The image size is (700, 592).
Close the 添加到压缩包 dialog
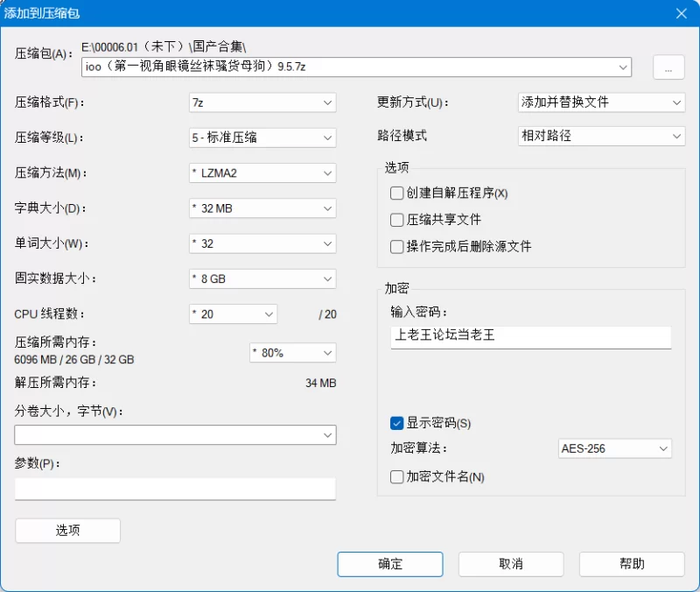point(682,13)
